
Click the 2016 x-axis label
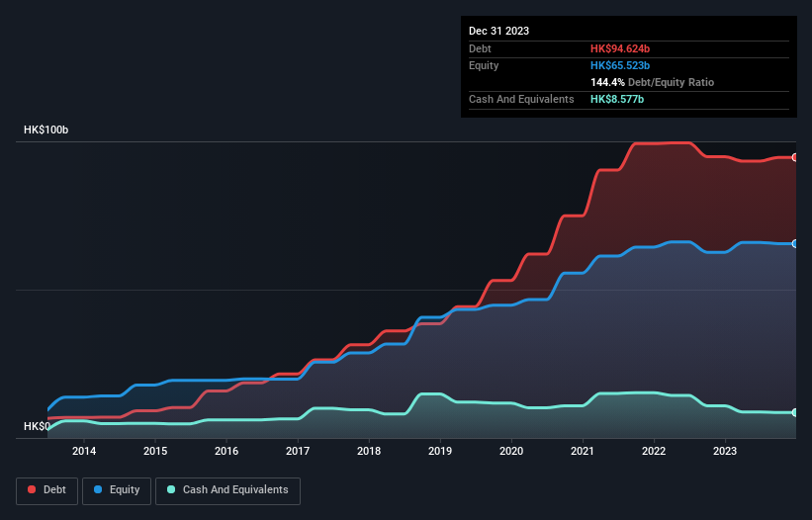point(226,451)
